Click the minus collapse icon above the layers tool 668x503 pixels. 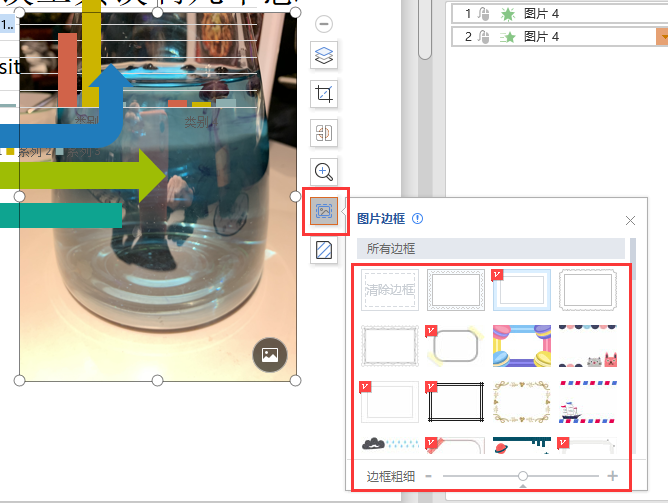[324, 24]
